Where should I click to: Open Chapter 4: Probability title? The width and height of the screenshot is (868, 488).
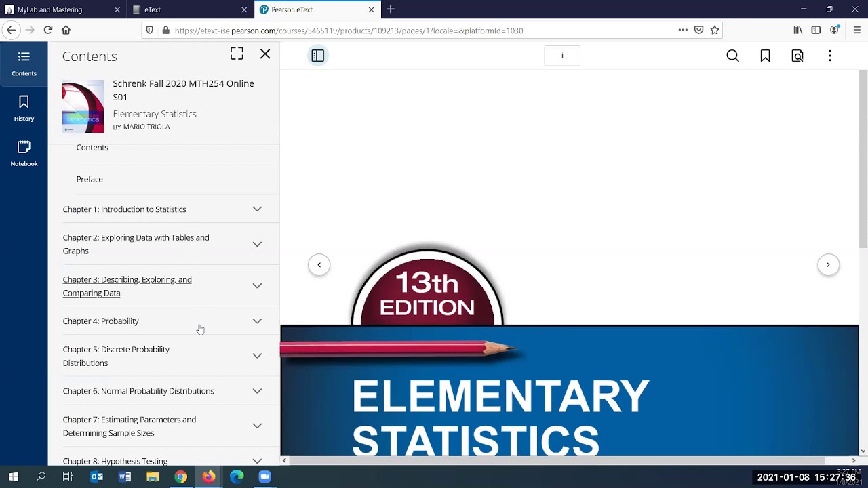tap(100, 321)
